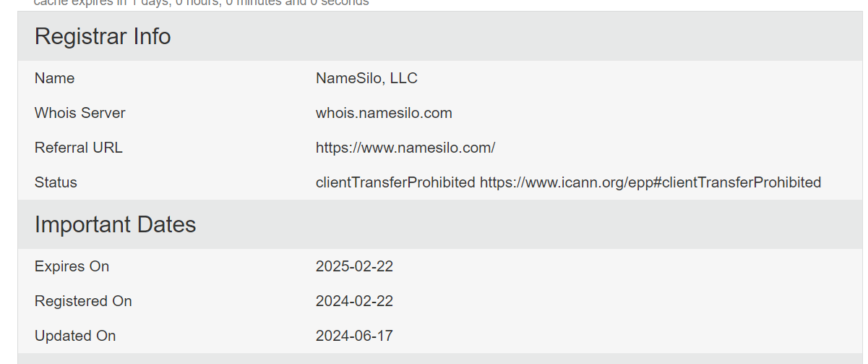This screenshot has height=364, width=868.
Task: Select the 2025-02-22 expiration date
Action: 354,266
